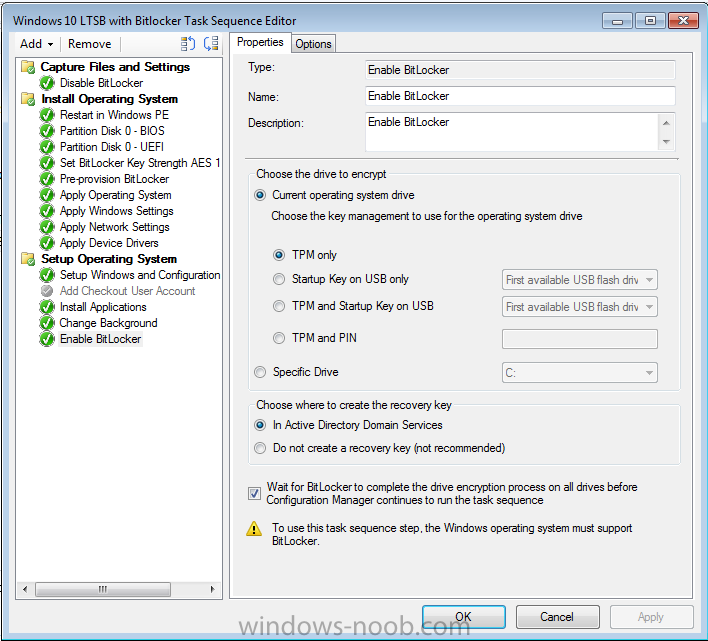Select the Install Applications step

[x=103, y=307]
